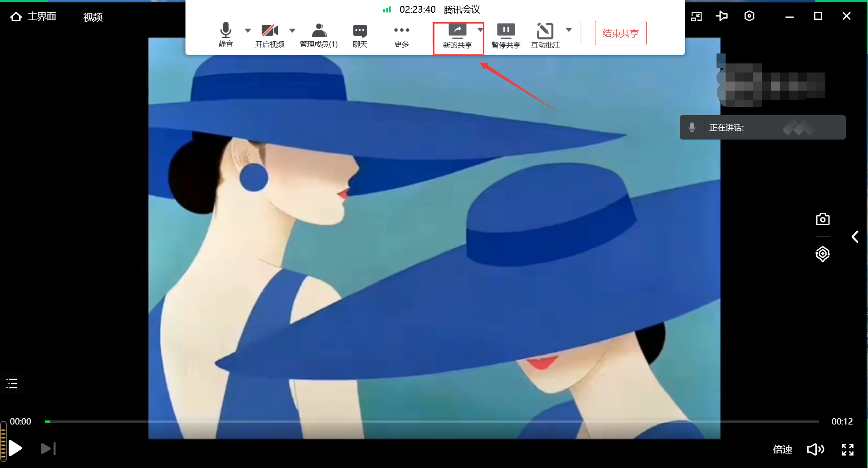
Task: Expand the audio options arrow beside 静音
Action: (248, 30)
